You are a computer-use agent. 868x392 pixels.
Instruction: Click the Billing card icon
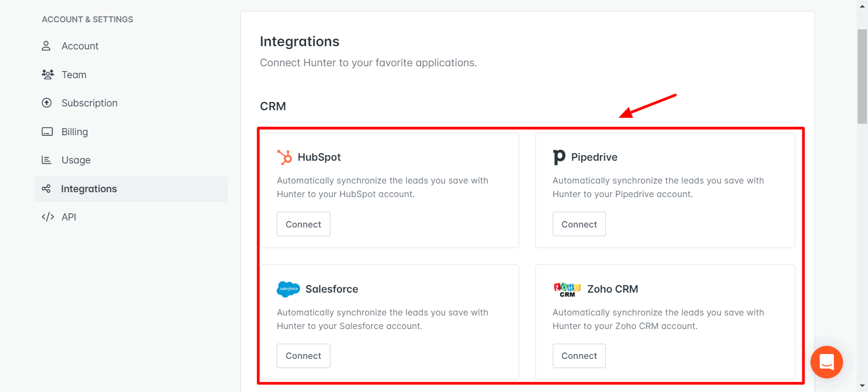(47, 132)
